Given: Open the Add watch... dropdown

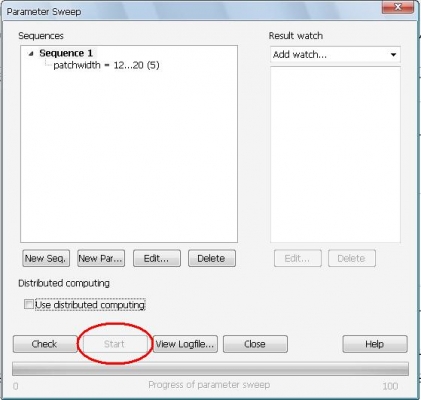Looking at the screenshot, I should click(x=335, y=55).
